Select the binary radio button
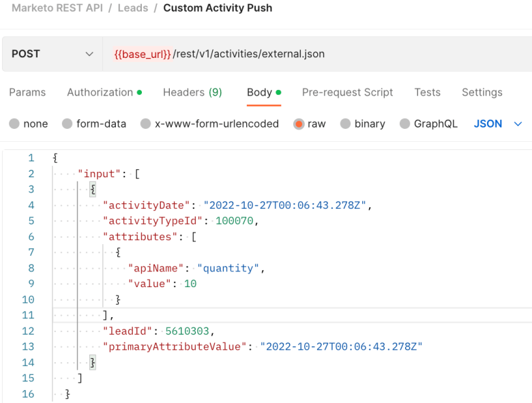The height and width of the screenshot is (403, 532). point(345,124)
